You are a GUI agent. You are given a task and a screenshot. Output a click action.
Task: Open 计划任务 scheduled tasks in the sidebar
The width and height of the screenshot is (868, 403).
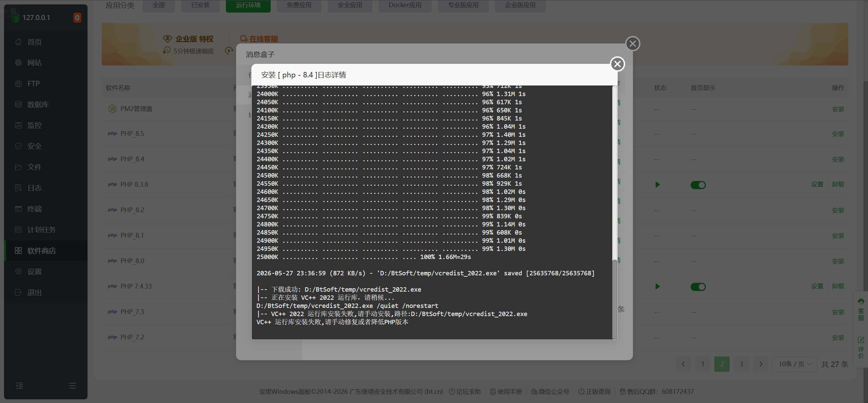coord(46,230)
